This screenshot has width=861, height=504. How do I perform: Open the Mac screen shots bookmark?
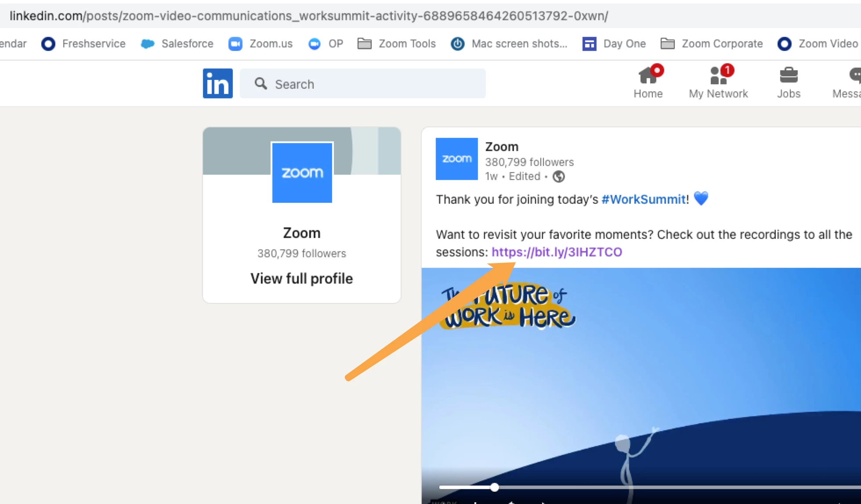tap(510, 44)
